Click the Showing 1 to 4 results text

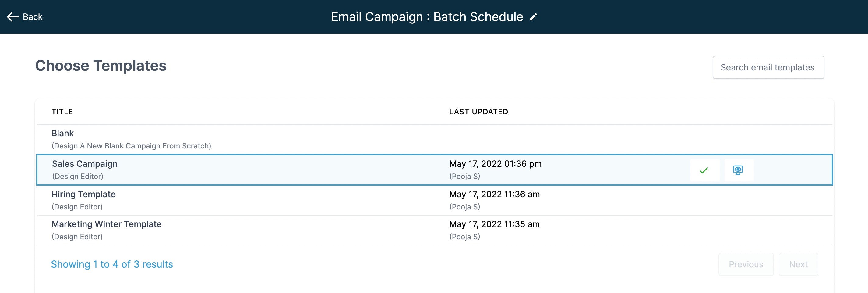(111, 264)
